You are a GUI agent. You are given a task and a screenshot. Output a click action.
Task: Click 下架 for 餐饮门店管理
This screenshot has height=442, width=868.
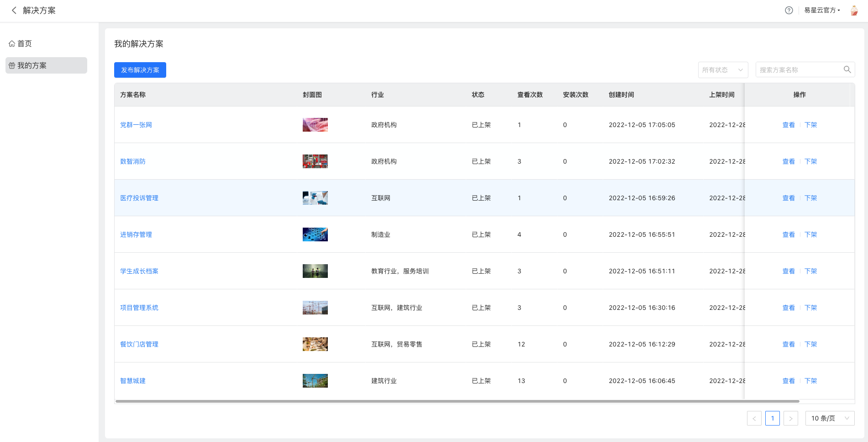[810, 344]
